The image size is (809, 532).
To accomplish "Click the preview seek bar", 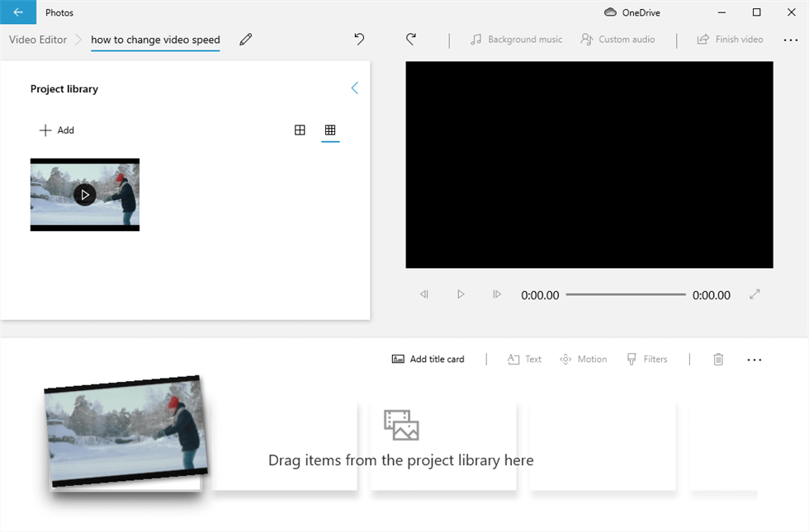I will coord(626,294).
